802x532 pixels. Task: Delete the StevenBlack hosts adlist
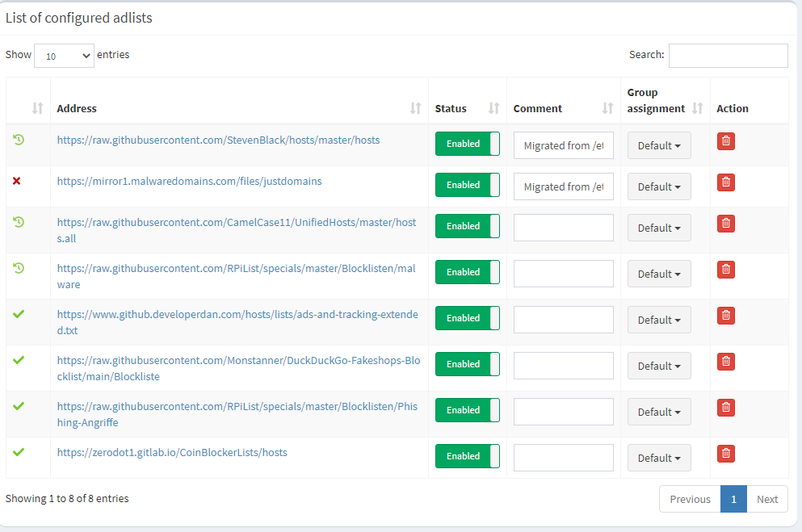coord(726,141)
